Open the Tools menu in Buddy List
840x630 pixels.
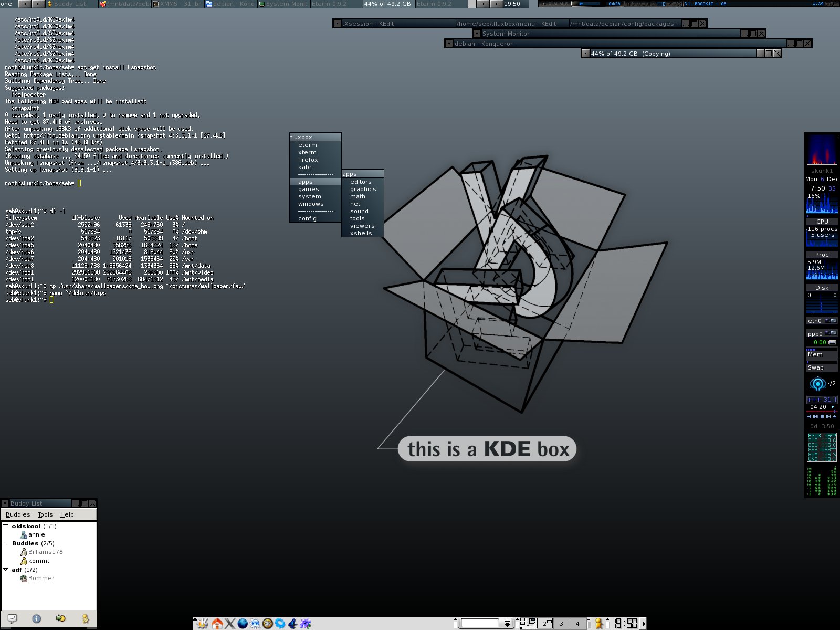tap(45, 514)
